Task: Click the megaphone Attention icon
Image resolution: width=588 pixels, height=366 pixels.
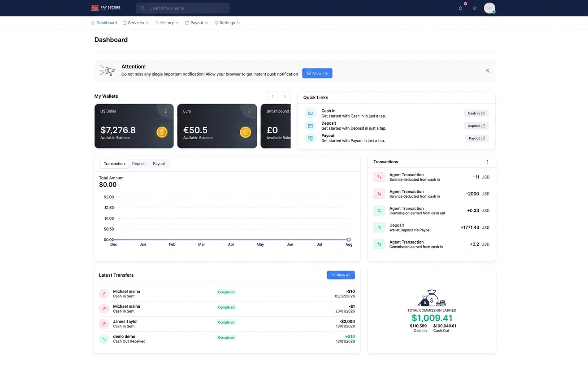Action: pos(107,70)
